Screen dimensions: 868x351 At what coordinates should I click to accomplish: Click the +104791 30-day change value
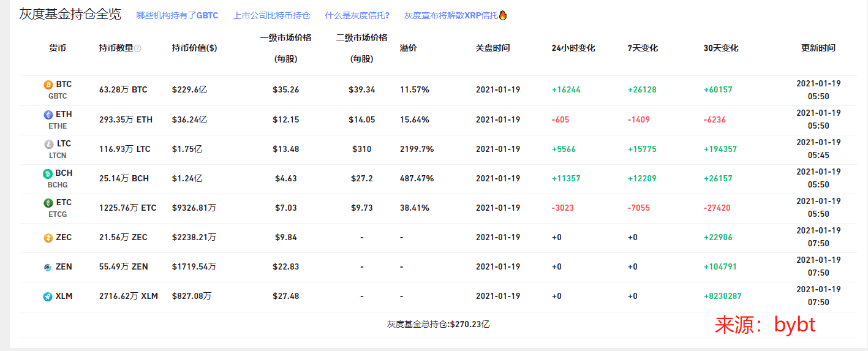(x=720, y=266)
